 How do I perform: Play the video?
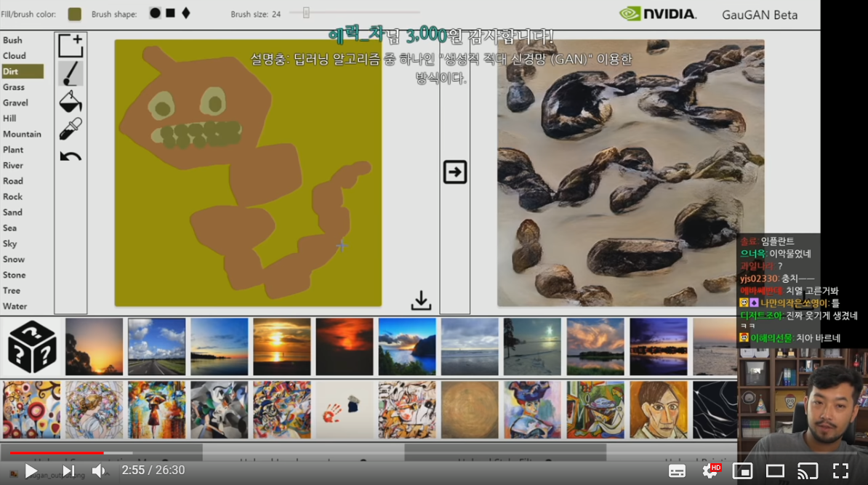pos(31,470)
